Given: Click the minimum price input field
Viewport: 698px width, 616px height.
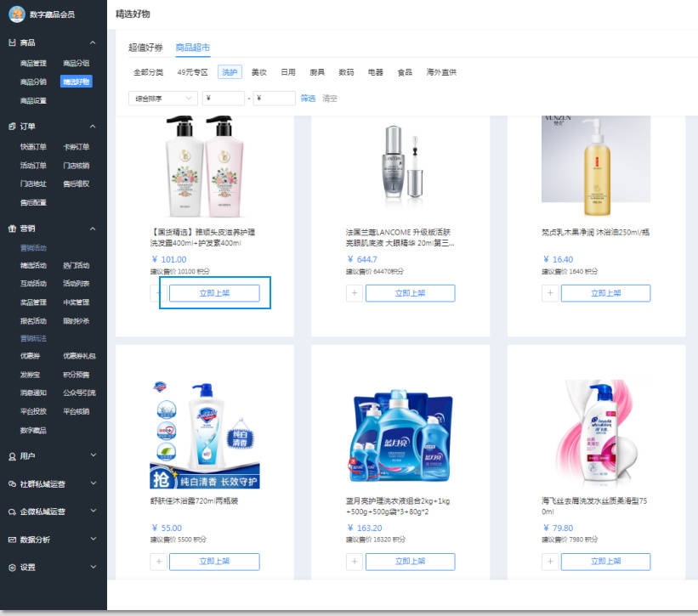Looking at the screenshot, I should pos(224,99).
